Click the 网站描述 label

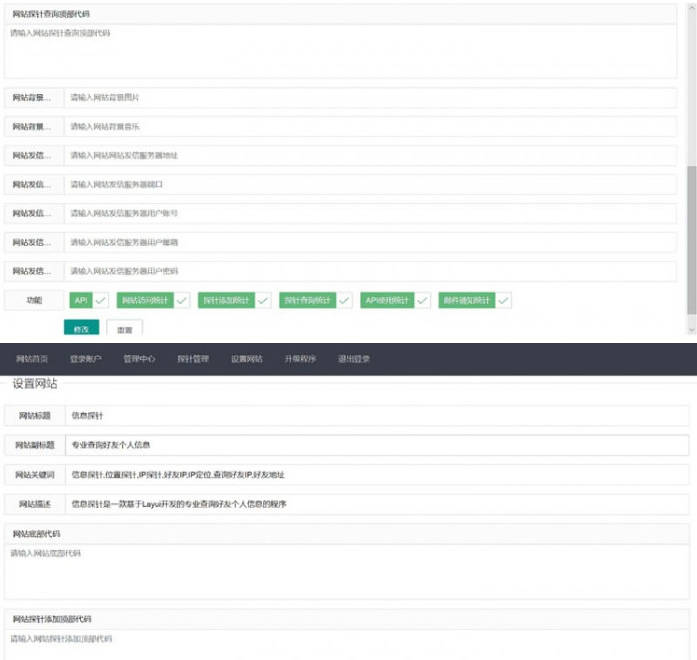click(x=35, y=504)
